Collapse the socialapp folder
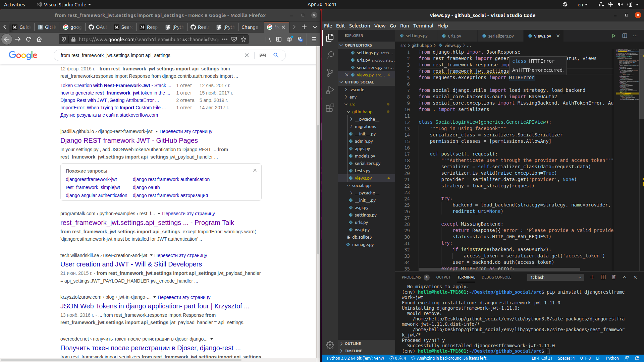644x362 pixels. pyautogui.click(x=361, y=185)
